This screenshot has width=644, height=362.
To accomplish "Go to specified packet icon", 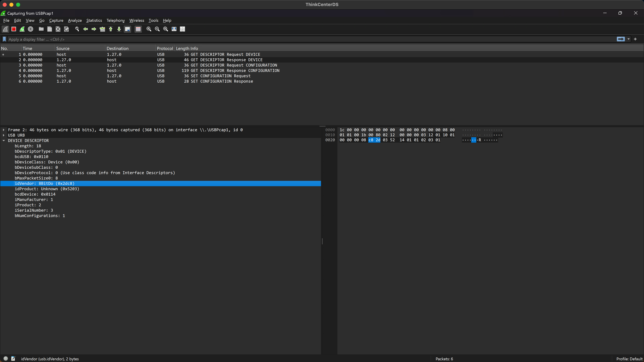I will pos(102,29).
